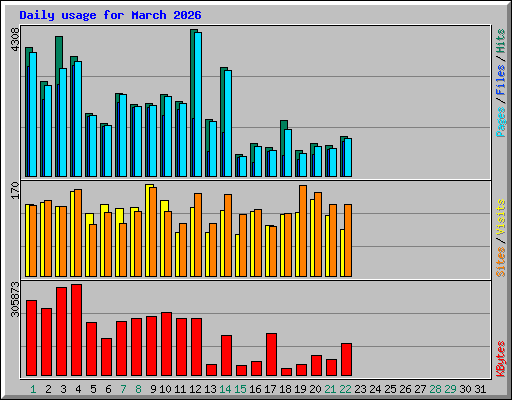Click the cyan pages bar for day 1
Viewport: 512px width, 400px height.
click(33, 114)
